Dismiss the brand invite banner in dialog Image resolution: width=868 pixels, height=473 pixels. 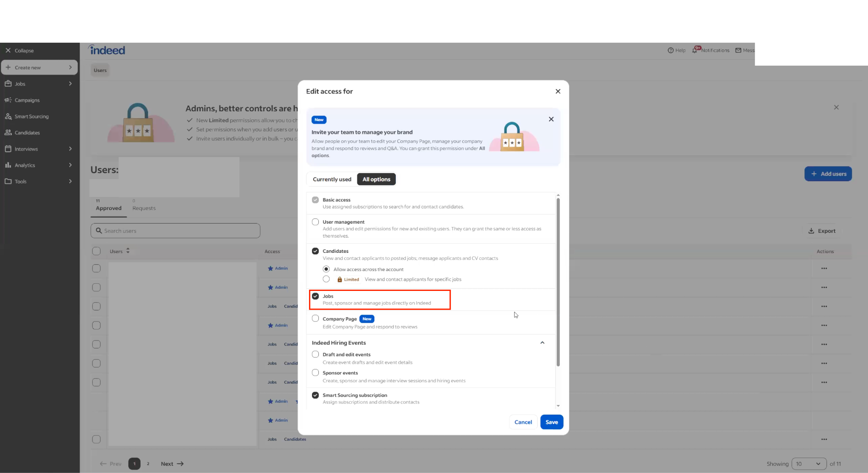551,119
